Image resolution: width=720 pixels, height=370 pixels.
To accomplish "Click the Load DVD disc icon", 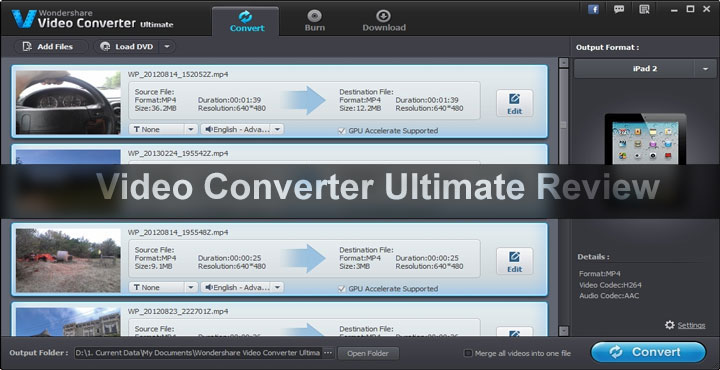I will coord(105,46).
